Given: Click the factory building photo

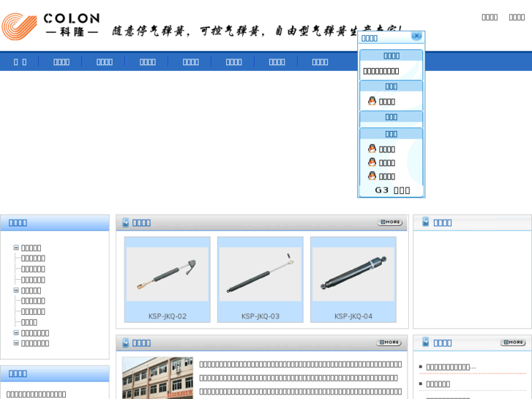Looking at the screenshot, I should tap(157, 378).
